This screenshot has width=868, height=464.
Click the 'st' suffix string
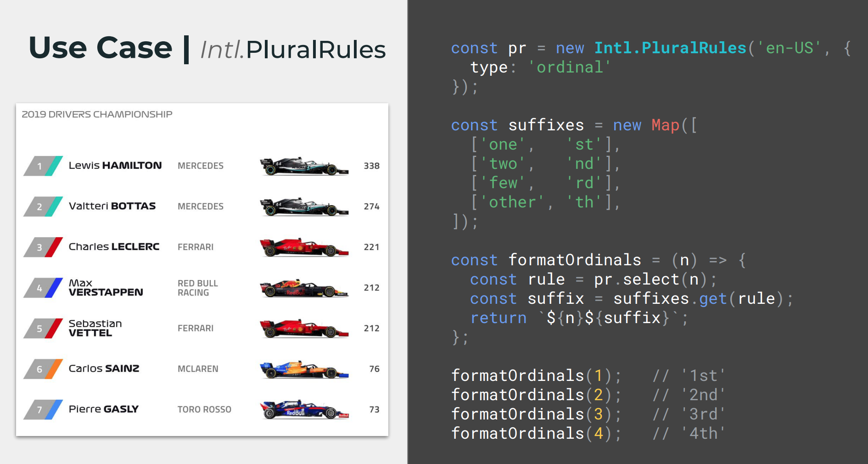pos(584,145)
